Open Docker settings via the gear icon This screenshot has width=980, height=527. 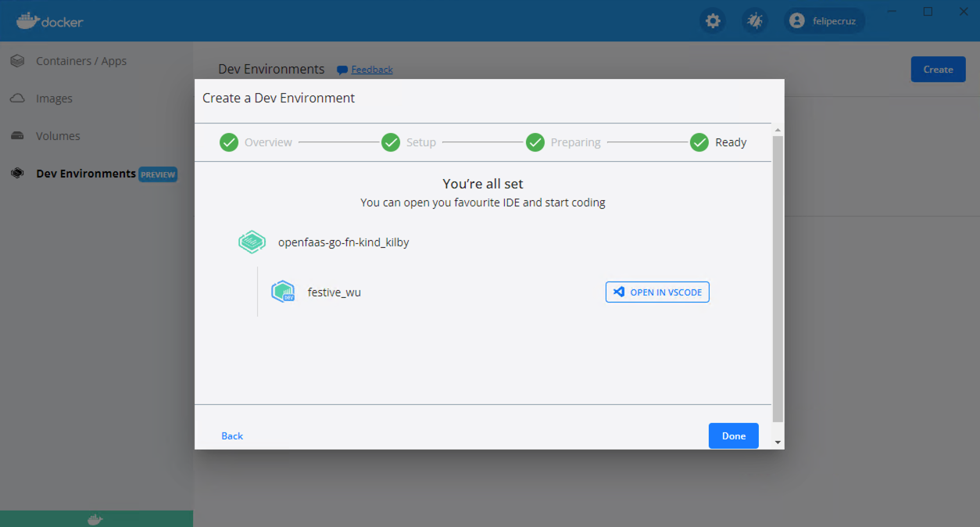click(x=712, y=20)
